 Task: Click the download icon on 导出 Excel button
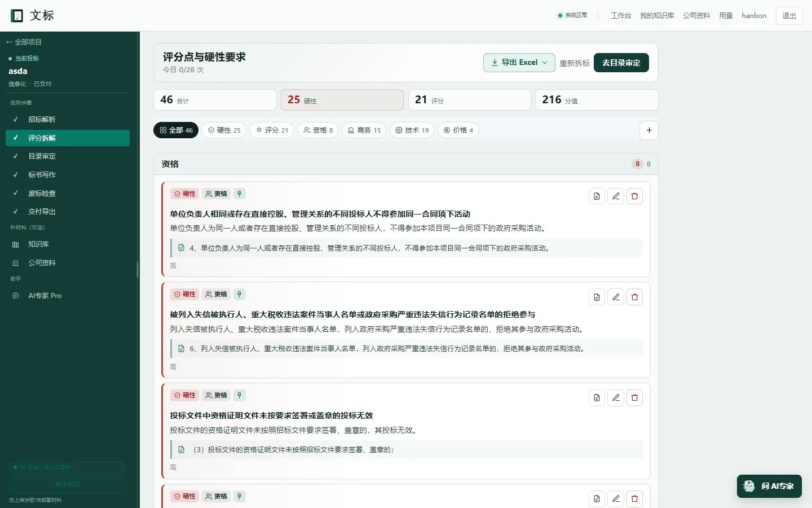tap(495, 63)
